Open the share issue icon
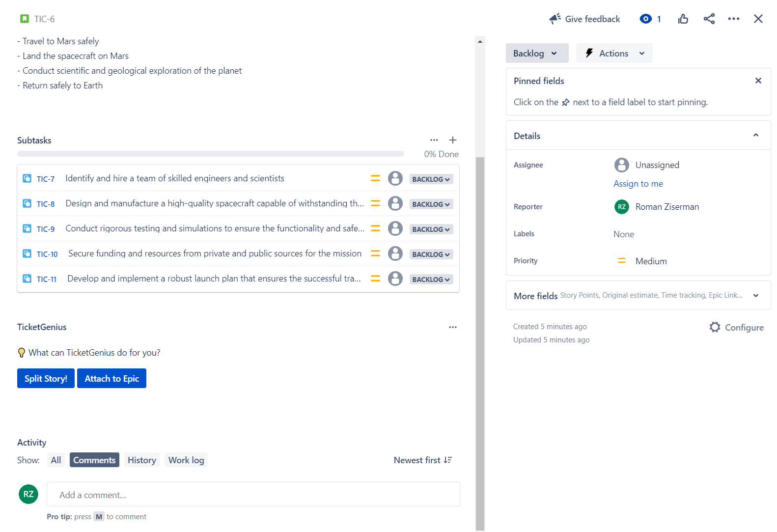Screen dimensions: 777x532 [709, 19]
